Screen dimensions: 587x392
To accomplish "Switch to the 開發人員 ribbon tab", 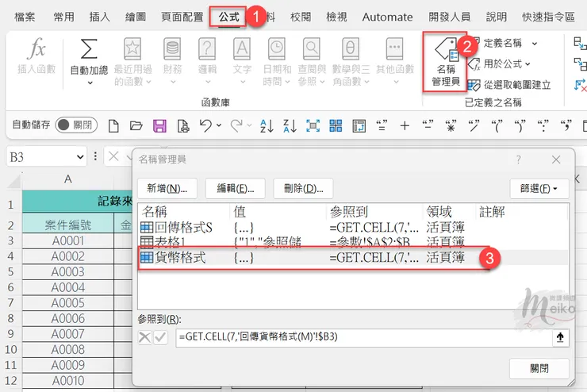I will coord(449,17).
